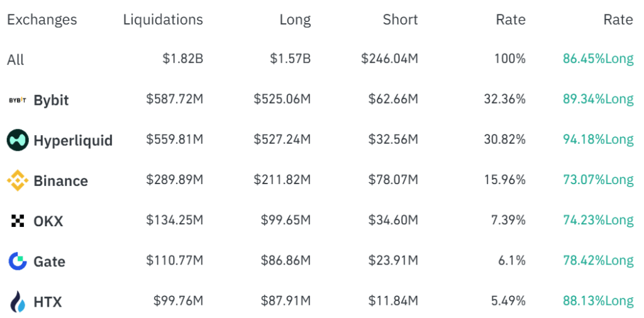Viewport: 644px width, 318px height.
Task: Open the Gate exchange name link
Action: pos(49,261)
